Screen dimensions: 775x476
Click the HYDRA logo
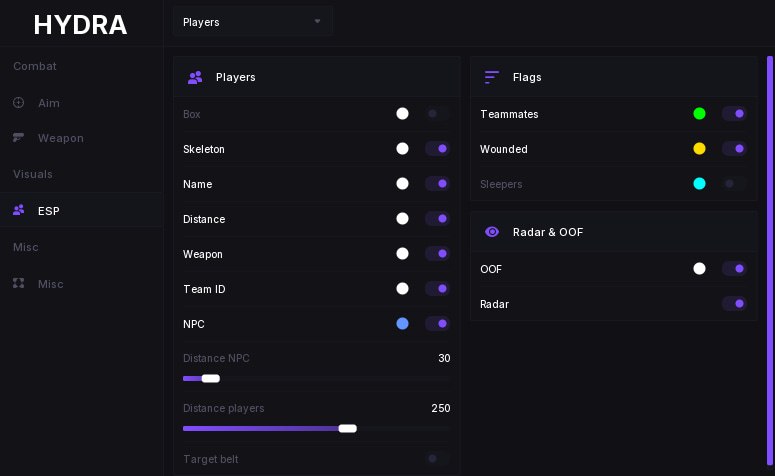80,25
